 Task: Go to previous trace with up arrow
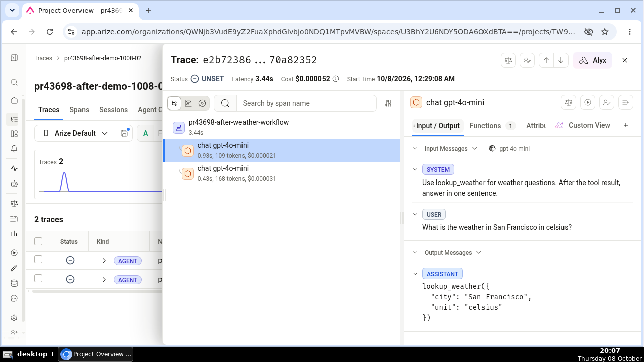coord(546,60)
